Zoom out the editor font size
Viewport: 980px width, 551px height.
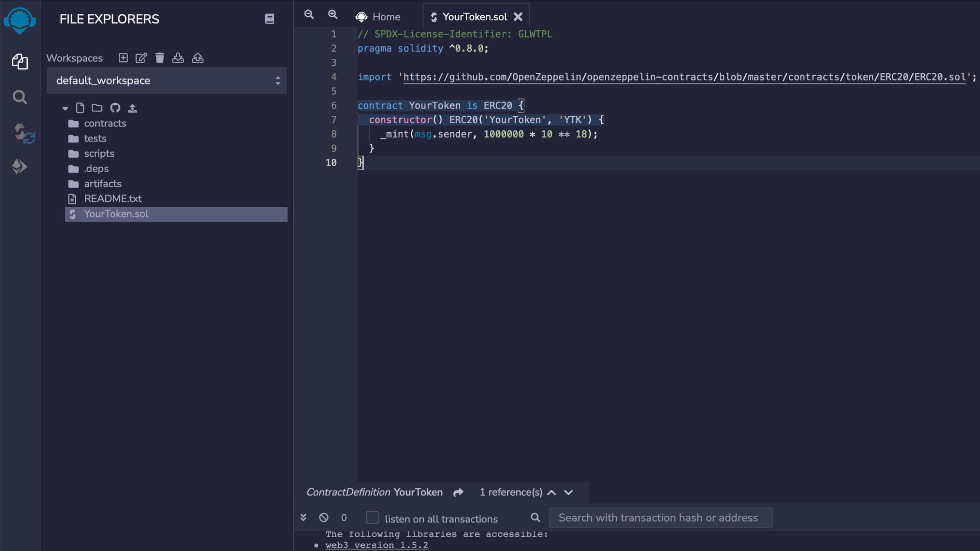pyautogui.click(x=309, y=15)
